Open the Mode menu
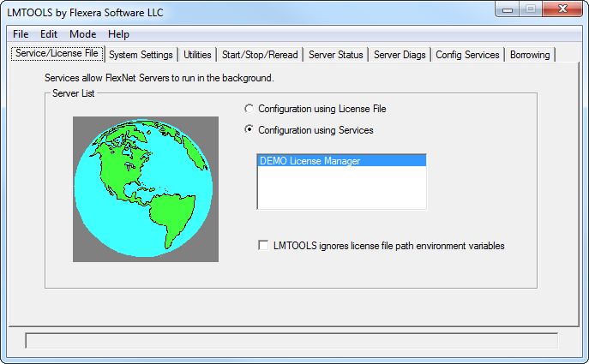 pos(83,34)
